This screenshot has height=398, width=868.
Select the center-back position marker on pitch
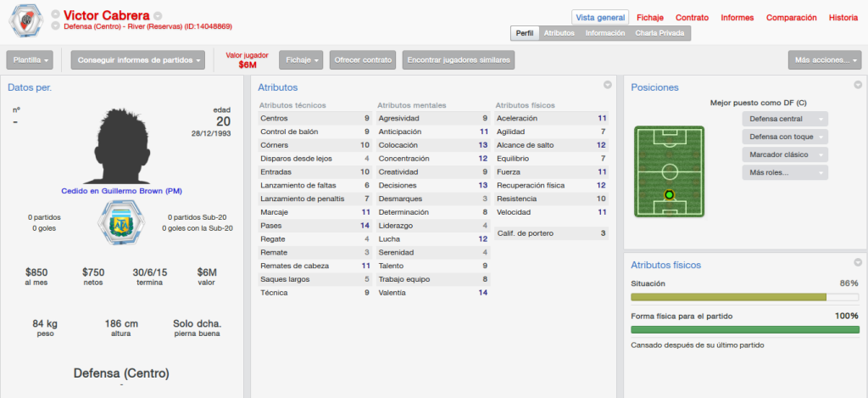point(670,194)
